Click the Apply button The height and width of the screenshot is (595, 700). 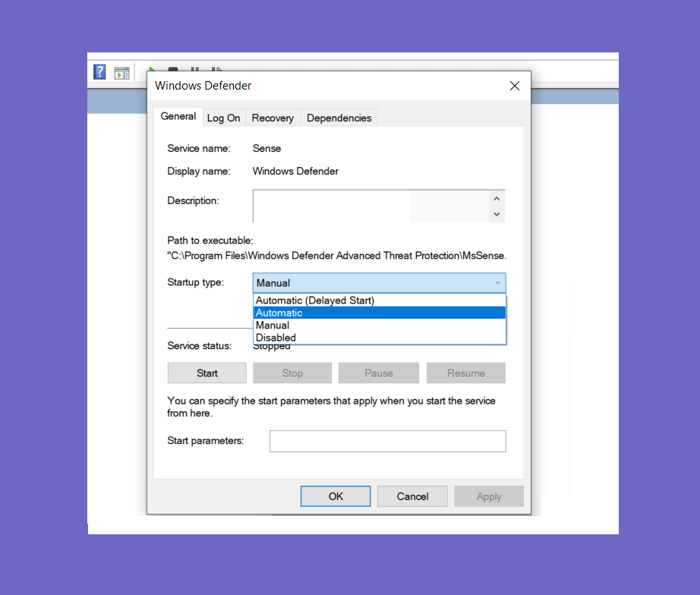pyautogui.click(x=489, y=496)
